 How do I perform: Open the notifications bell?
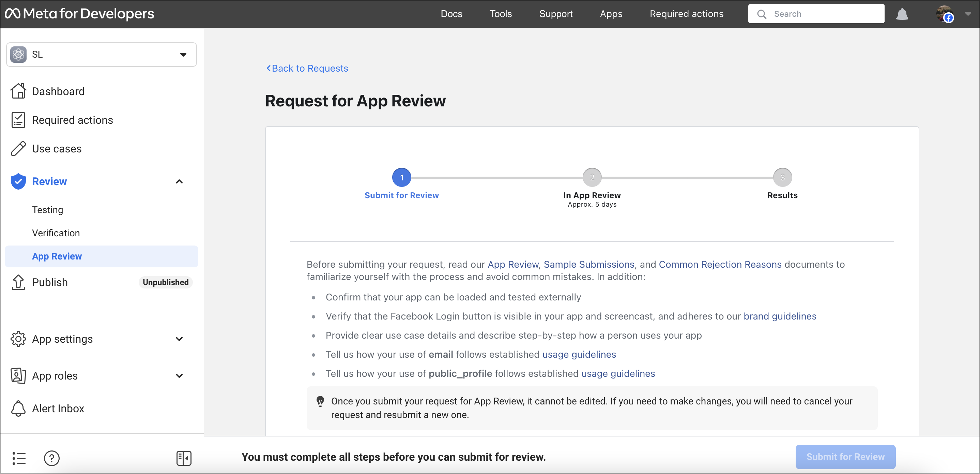[902, 14]
